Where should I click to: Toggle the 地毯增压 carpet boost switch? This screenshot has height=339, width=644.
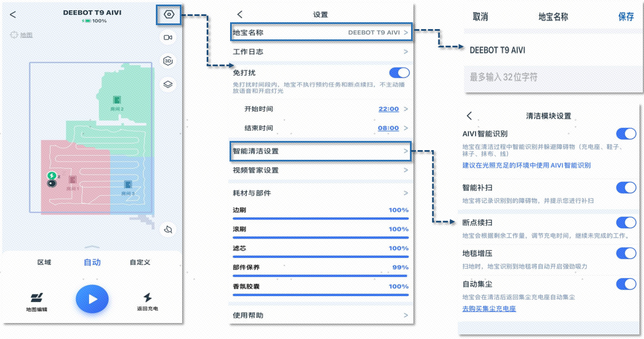[626, 253]
